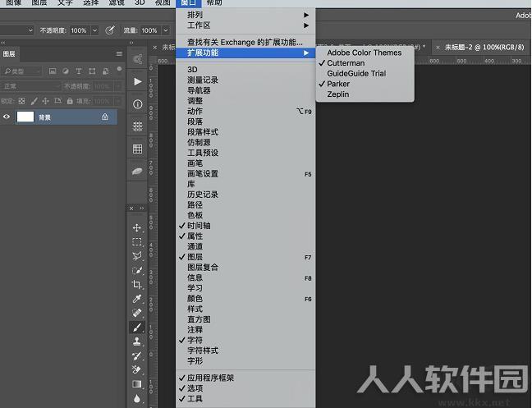Image resolution: width=532 pixels, height=408 pixels.
Task: Choose 查找有关 Exchange 的扩展功能
Action: 245,42
